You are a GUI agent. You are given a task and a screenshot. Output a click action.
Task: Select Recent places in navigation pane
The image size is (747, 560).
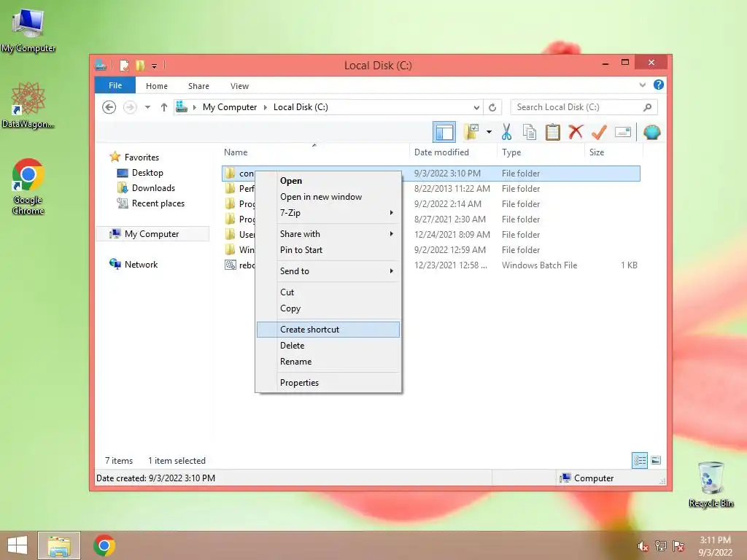[158, 203]
